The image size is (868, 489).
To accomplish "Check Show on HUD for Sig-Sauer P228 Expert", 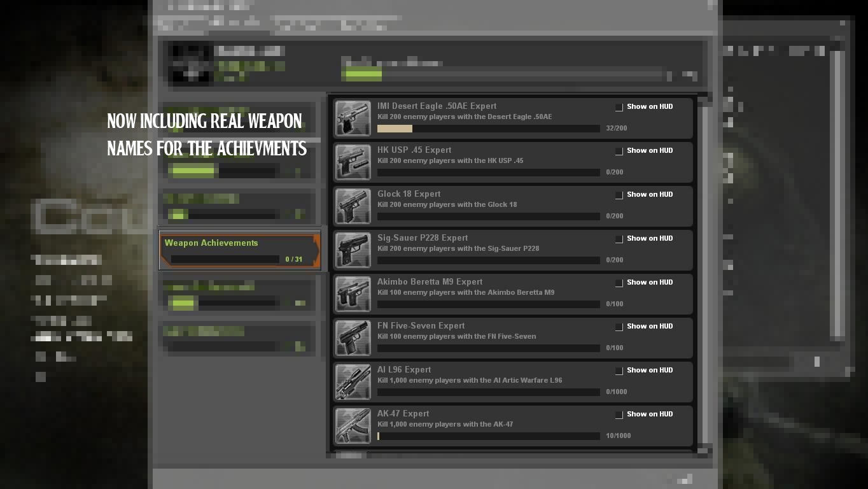I will (618, 239).
